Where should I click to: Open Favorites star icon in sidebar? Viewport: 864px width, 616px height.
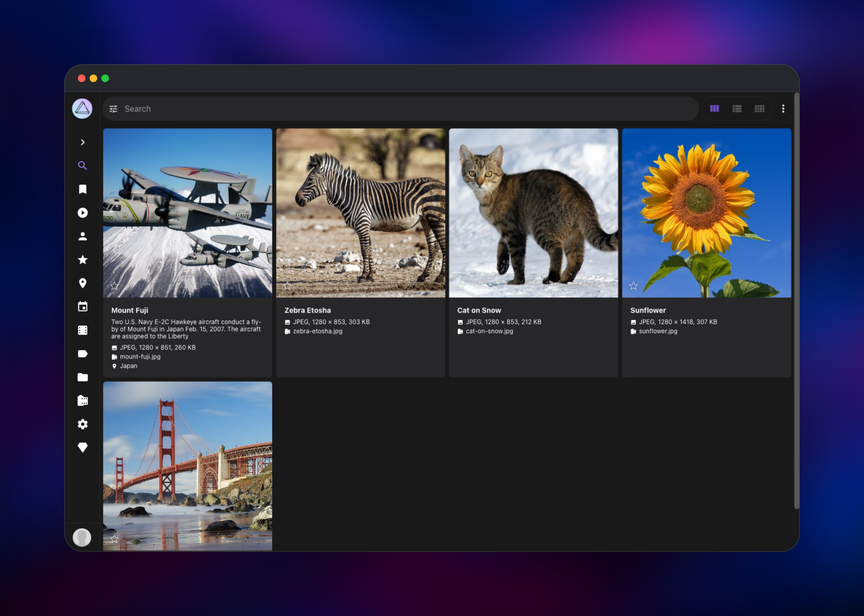click(x=83, y=260)
